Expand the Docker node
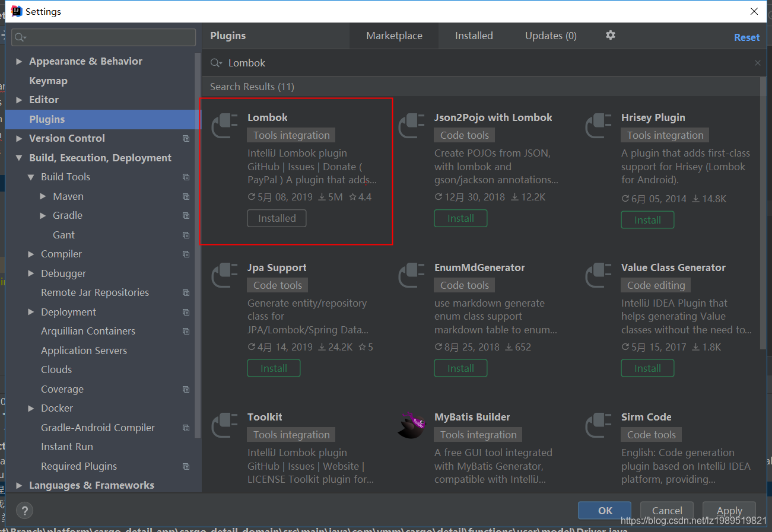This screenshot has width=772, height=532. [x=31, y=408]
